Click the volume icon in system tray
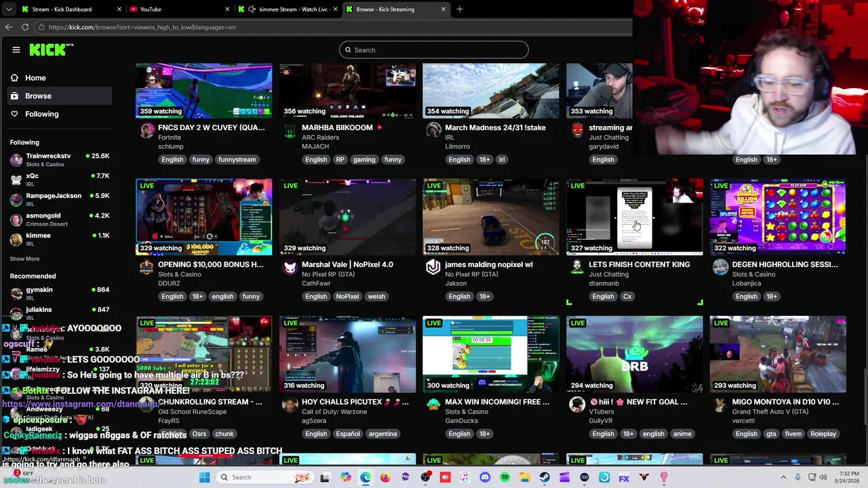This screenshot has width=868, height=488. click(825, 477)
